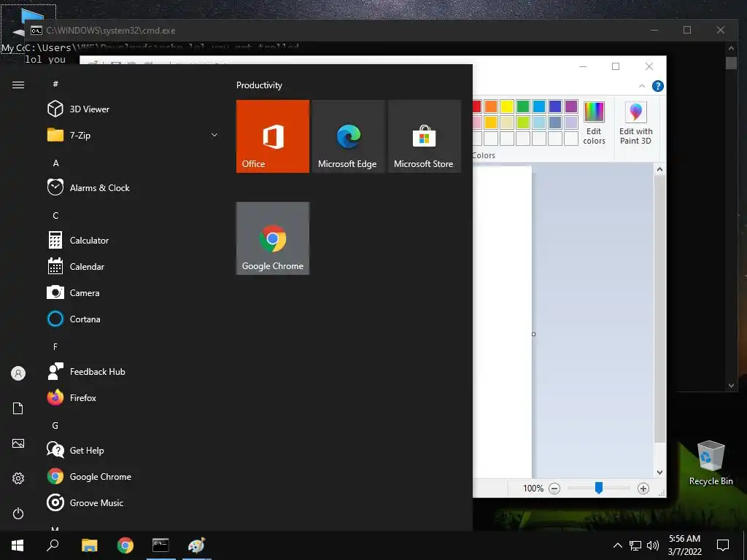This screenshot has width=747, height=560.
Task: Open the notification center icon
Action: (723, 545)
